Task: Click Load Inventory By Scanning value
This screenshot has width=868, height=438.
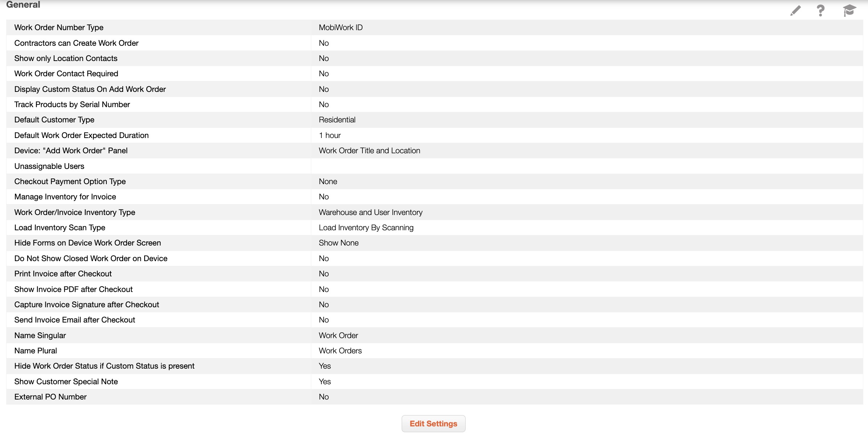Action: 366,228
